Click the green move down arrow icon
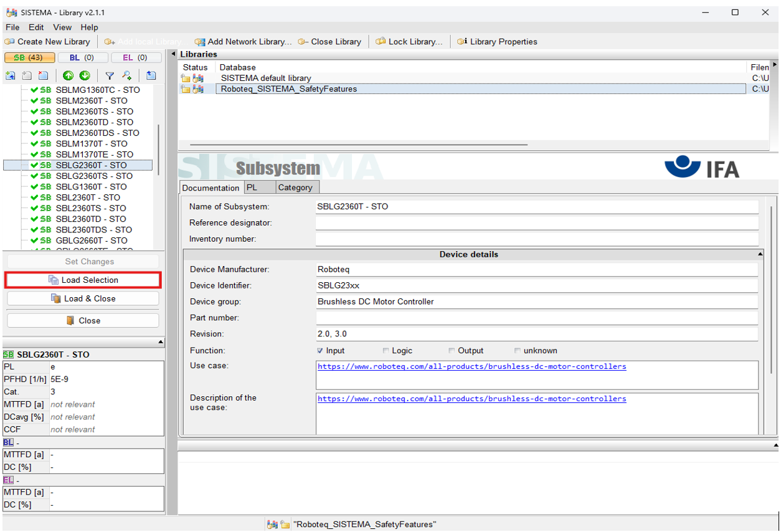Viewport: 781px width, 532px height. pyautogui.click(x=85, y=75)
